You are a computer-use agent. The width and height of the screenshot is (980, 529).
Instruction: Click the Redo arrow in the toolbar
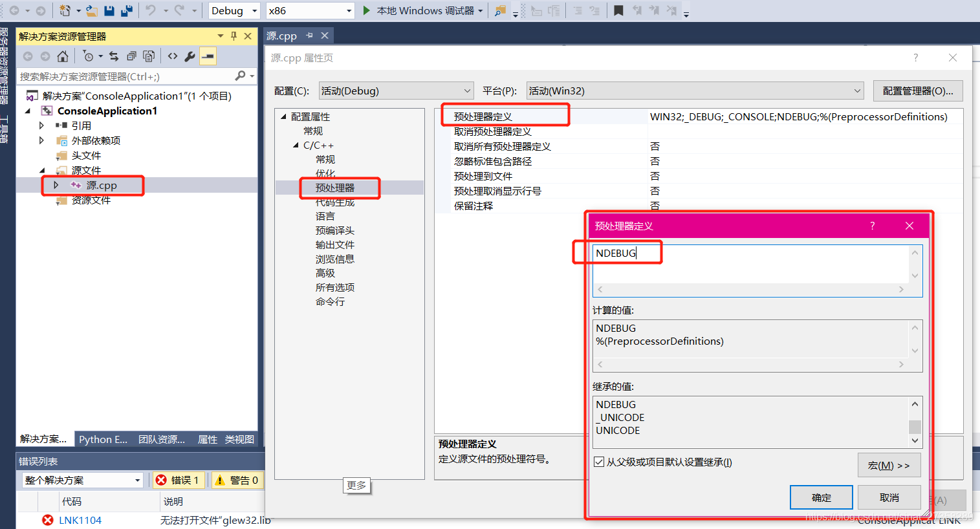point(179,10)
